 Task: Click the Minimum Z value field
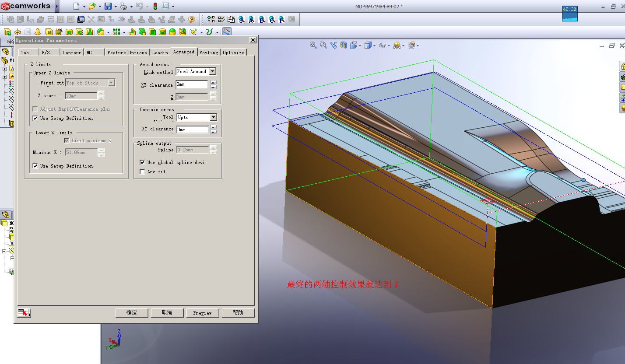[81, 152]
